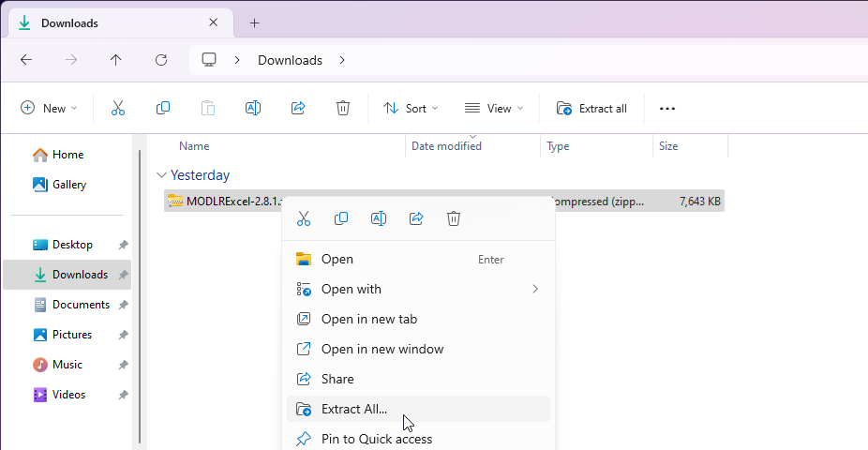Open the Documents folder in the sidebar
The height and width of the screenshot is (450, 868).
tap(81, 305)
